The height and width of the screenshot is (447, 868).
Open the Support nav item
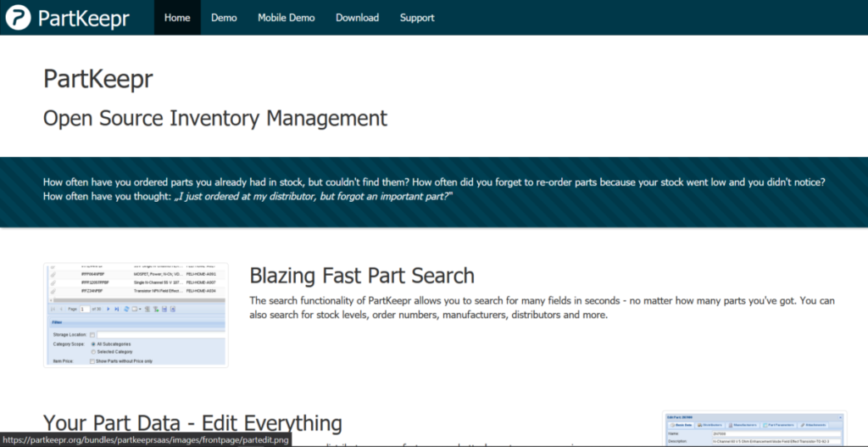click(417, 18)
